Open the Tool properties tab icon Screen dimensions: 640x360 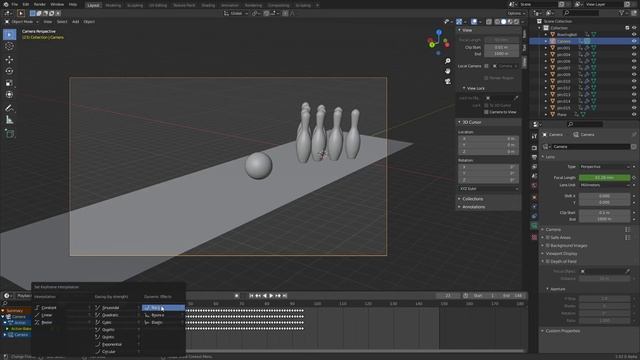[534, 136]
